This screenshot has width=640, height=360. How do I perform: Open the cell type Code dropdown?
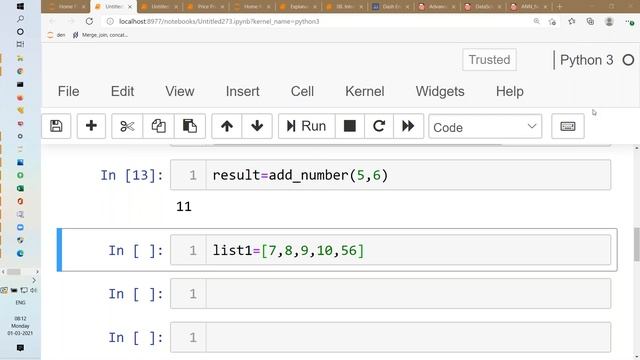(x=485, y=127)
